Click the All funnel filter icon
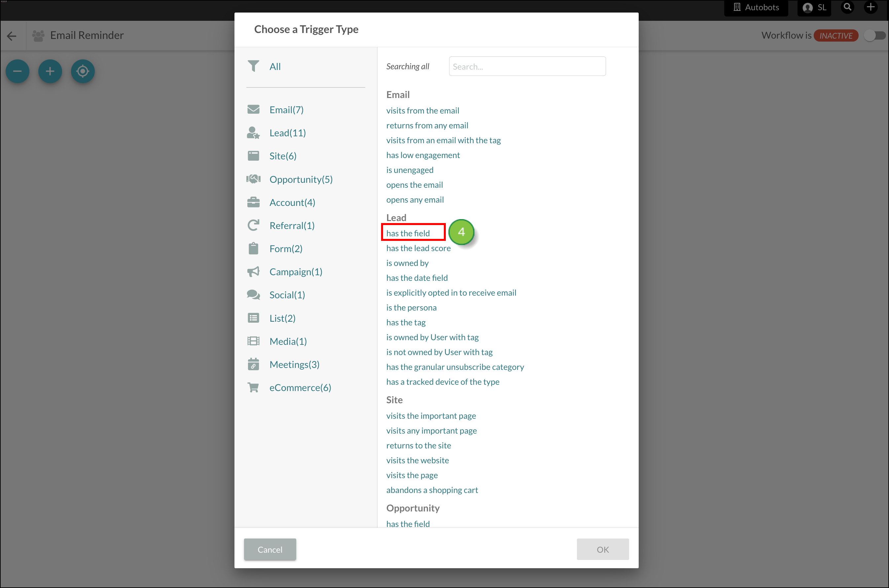 [254, 66]
